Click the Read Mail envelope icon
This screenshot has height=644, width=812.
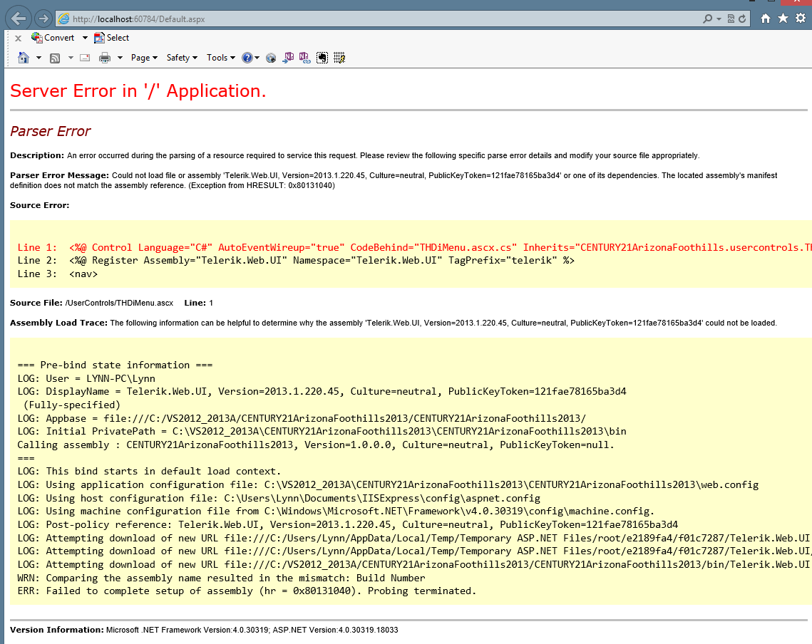(85, 58)
